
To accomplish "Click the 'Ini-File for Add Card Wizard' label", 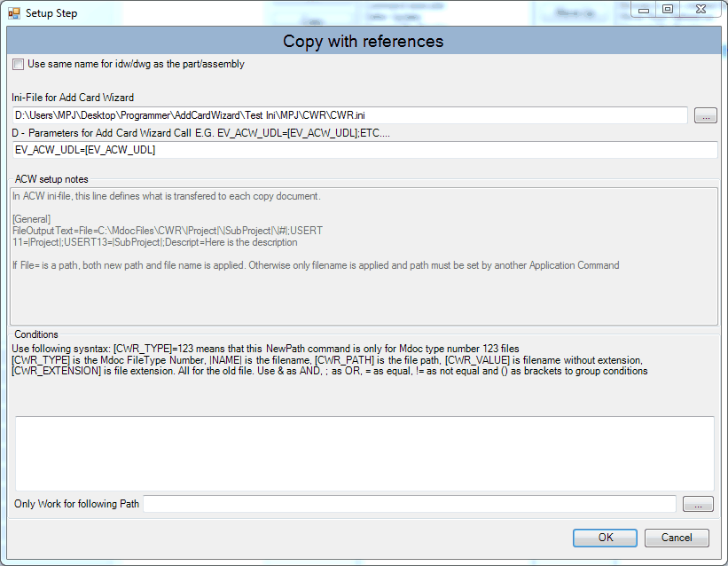I will coord(73,98).
